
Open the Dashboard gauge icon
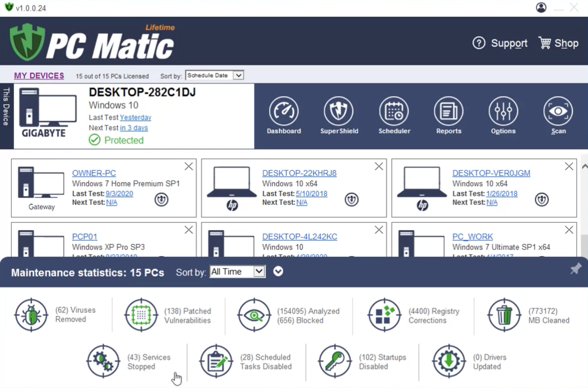(284, 111)
